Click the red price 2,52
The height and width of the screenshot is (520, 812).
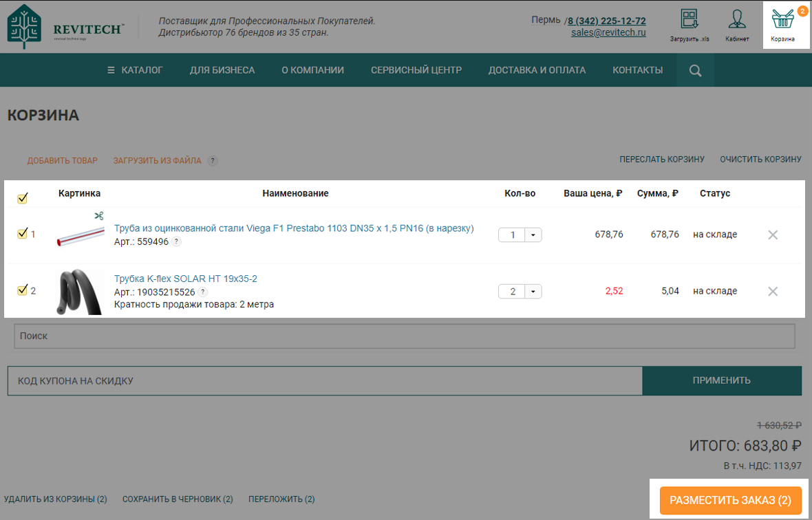pyautogui.click(x=615, y=291)
